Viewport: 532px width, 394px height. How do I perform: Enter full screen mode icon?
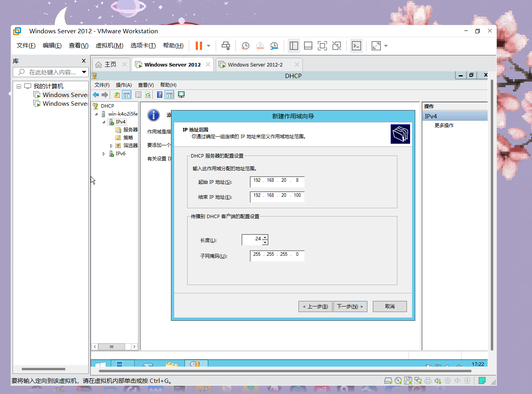point(322,46)
